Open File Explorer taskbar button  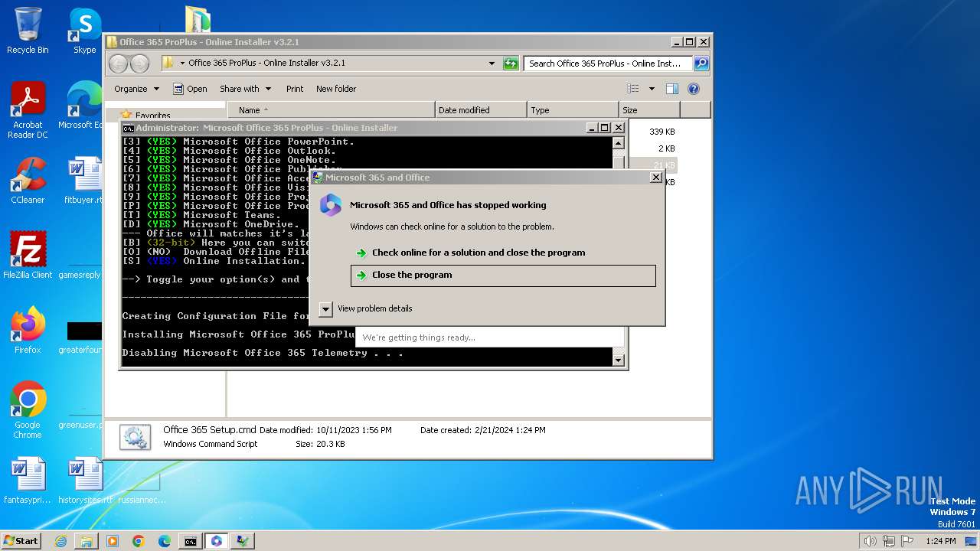tap(87, 541)
